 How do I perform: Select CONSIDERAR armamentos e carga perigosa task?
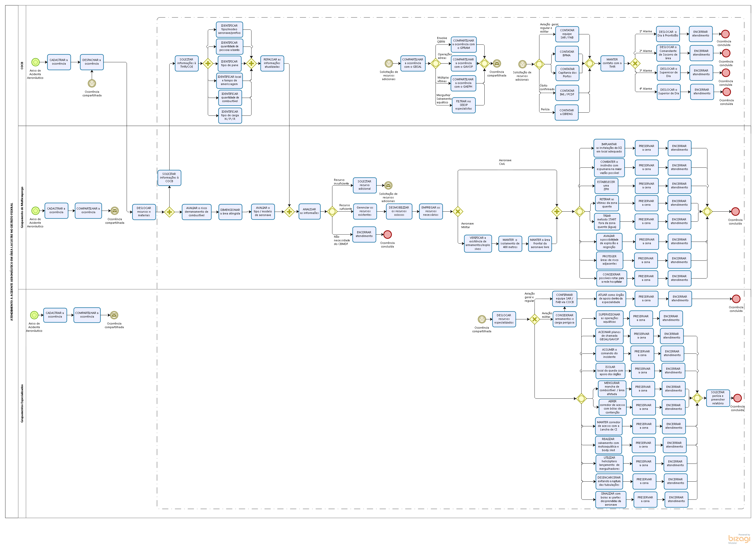point(565,319)
